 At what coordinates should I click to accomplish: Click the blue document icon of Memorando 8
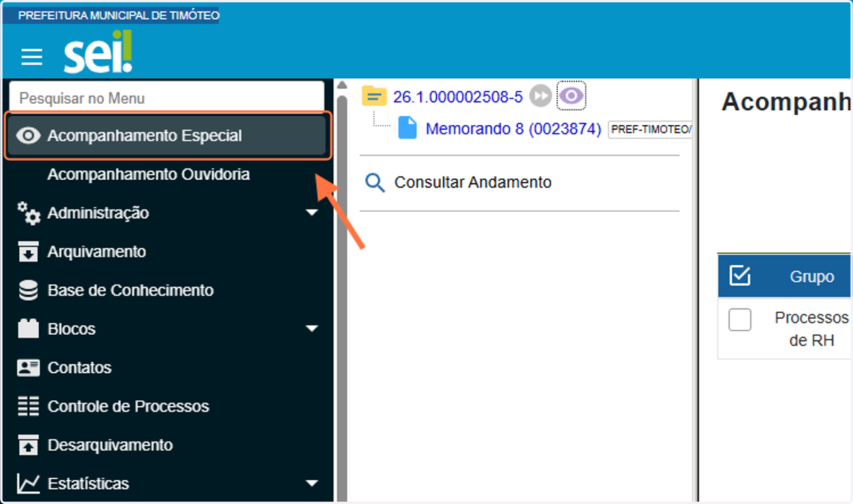coord(407,128)
